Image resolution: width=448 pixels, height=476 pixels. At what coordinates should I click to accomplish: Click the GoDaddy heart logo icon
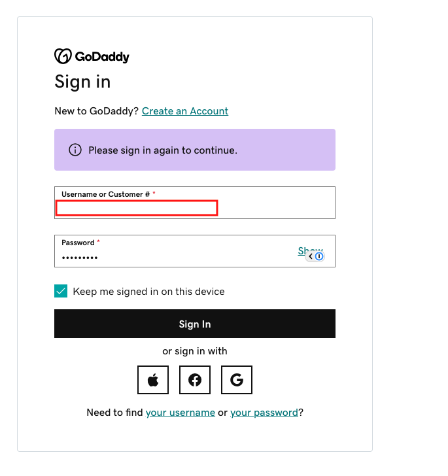pyautogui.click(x=63, y=56)
